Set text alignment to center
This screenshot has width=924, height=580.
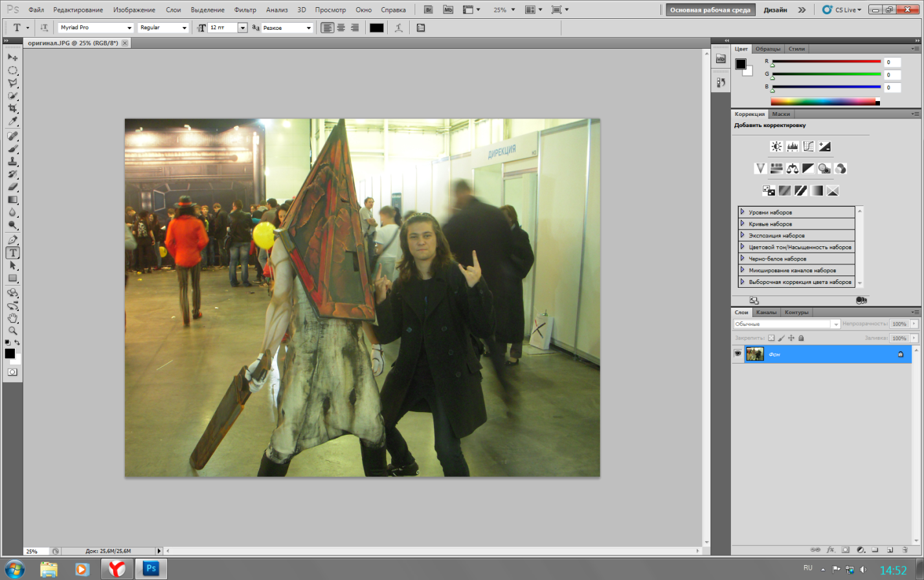(x=341, y=28)
